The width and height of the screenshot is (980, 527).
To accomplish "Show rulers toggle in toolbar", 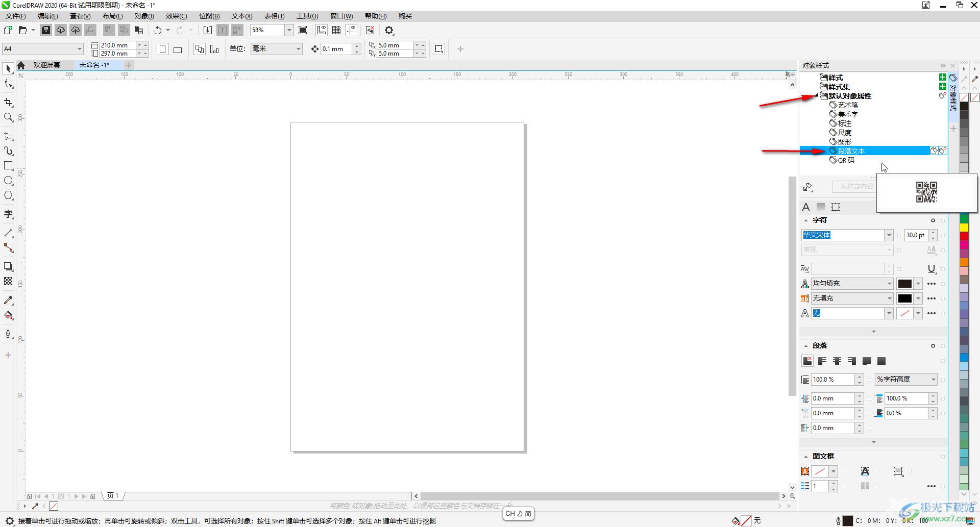I will [322, 30].
